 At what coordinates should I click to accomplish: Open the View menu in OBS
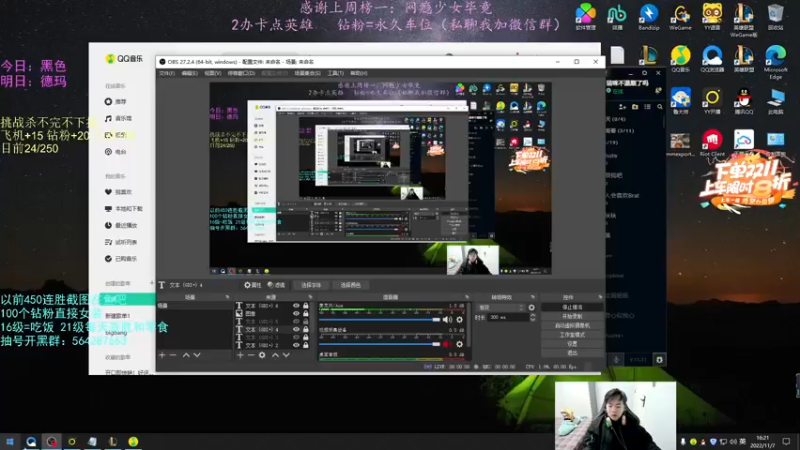(213, 73)
